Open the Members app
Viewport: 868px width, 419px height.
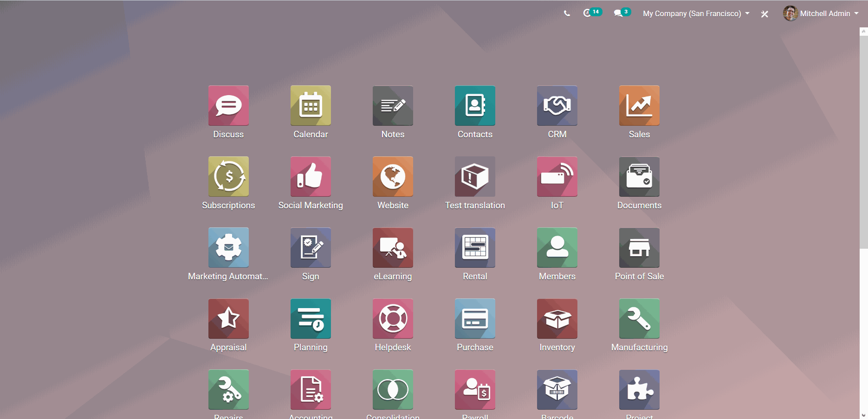coord(557,248)
